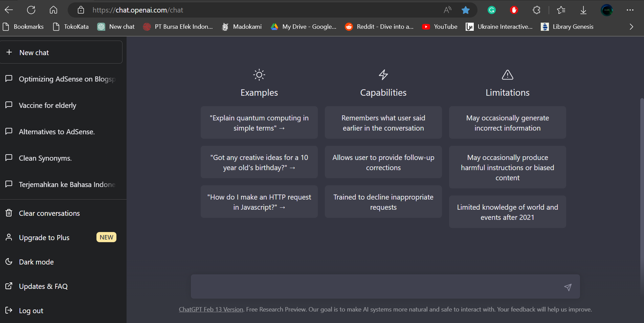Image resolution: width=644 pixels, height=323 pixels.
Task: Click Upgrade to Plus
Action: [x=44, y=237]
